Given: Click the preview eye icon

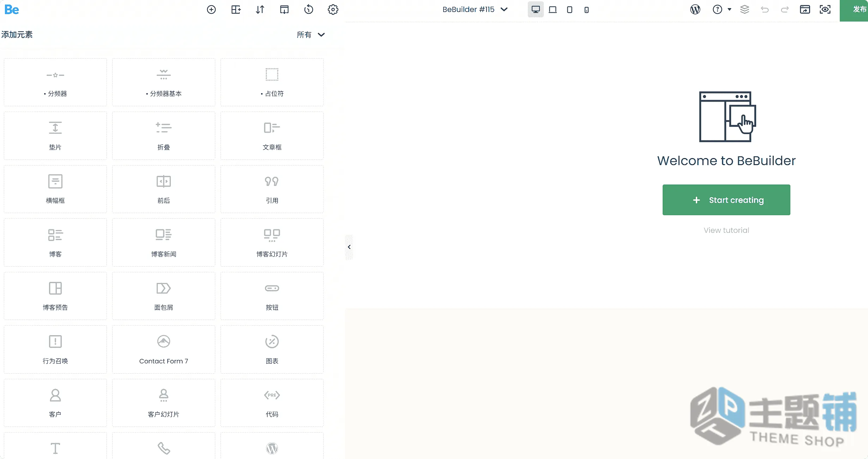Looking at the screenshot, I should [825, 10].
